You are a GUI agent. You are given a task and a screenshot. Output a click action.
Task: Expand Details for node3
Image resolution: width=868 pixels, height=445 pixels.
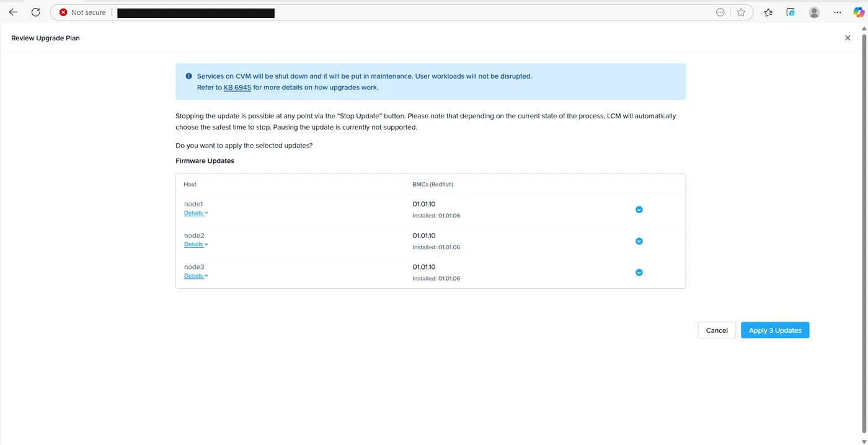[x=196, y=276]
